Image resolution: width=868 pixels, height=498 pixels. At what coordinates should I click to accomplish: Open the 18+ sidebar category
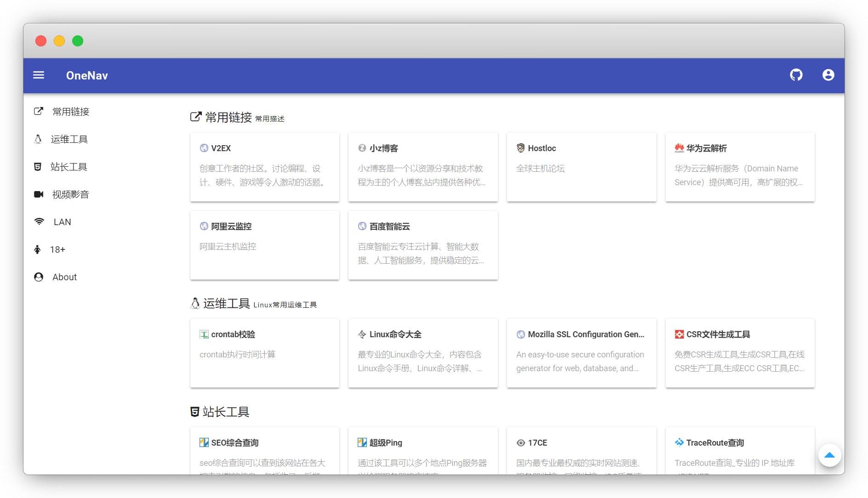click(x=57, y=249)
